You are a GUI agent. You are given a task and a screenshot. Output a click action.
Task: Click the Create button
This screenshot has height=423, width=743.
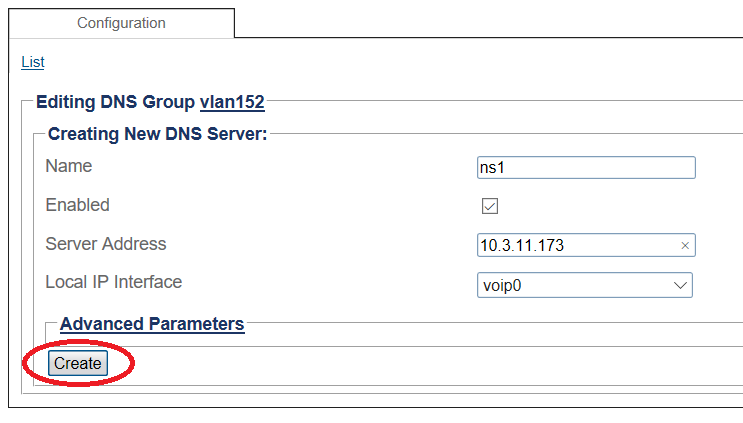point(78,363)
